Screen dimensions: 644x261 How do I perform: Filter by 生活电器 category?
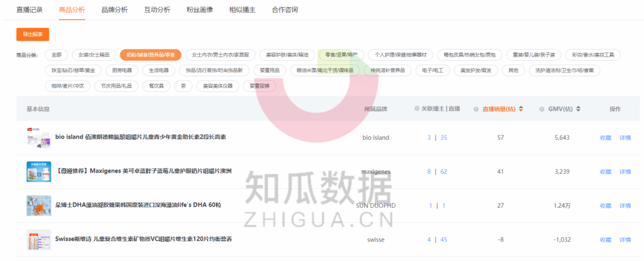pyautogui.click(x=159, y=70)
